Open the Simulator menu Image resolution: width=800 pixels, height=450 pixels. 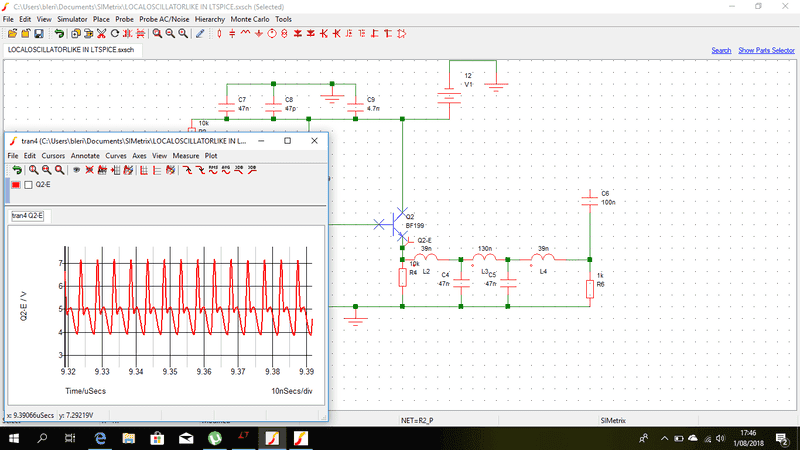click(x=71, y=19)
